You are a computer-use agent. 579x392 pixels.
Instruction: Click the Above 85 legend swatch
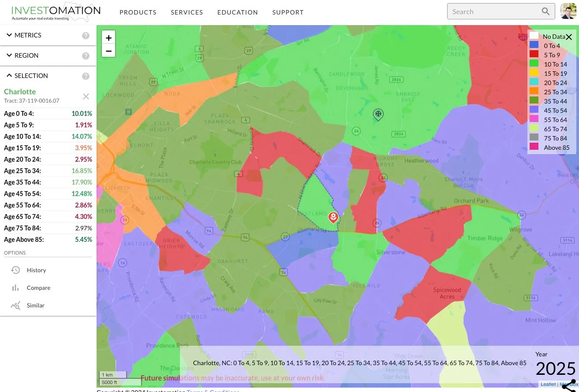(534, 147)
